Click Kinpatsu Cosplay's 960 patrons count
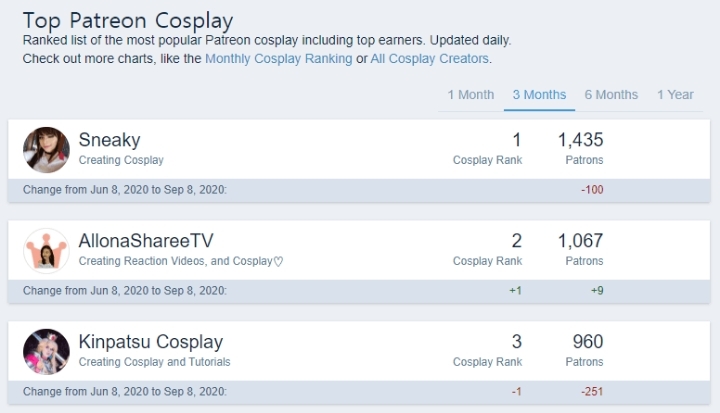The height and width of the screenshot is (413, 720). (588, 342)
